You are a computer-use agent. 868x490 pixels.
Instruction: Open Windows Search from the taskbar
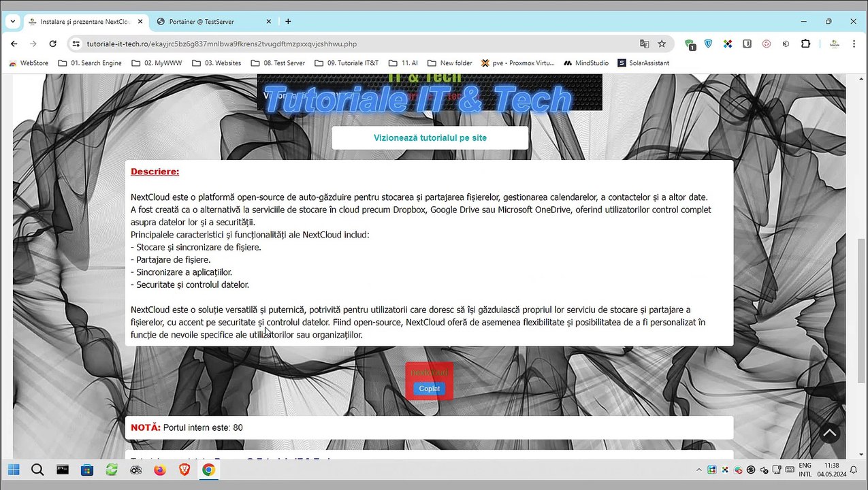pos(37,470)
